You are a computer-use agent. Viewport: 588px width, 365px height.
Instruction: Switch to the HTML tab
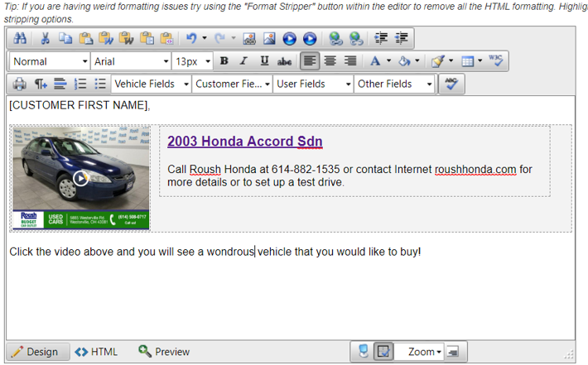coord(96,352)
